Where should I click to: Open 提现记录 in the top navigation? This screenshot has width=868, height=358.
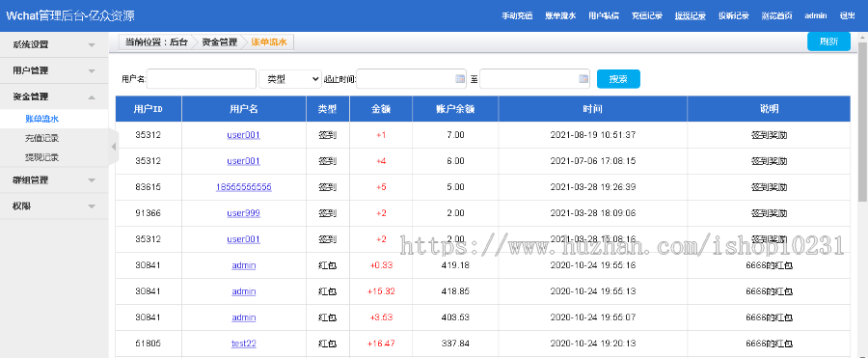pyautogui.click(x=691, y=16)
